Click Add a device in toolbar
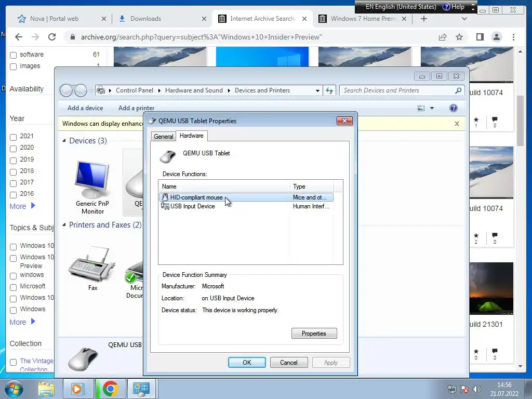Viewport: 532px width, 399px height. pos(85,108)
